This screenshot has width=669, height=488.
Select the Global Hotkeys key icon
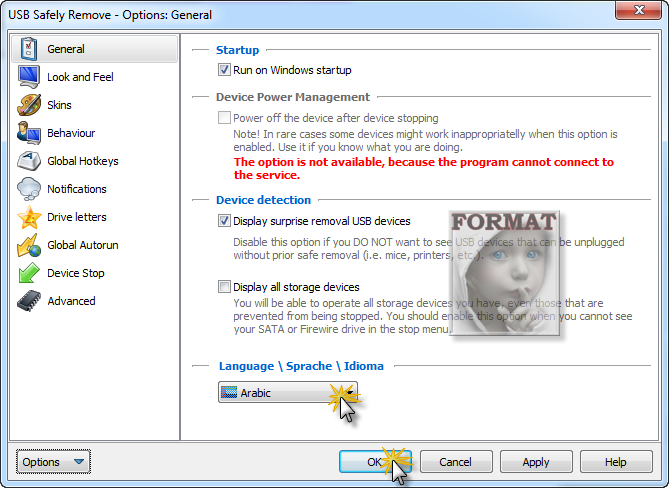point(29,161)
